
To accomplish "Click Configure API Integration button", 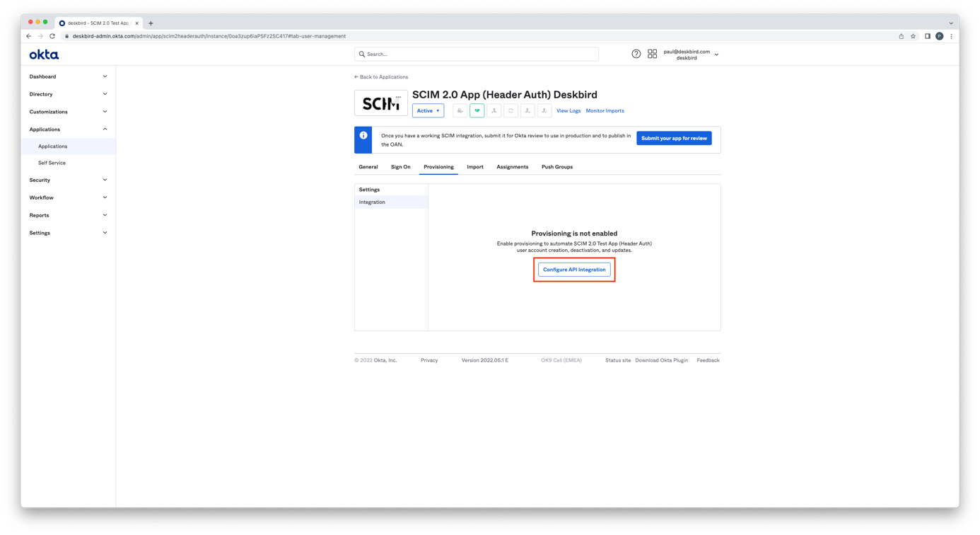I will click(574, 270).
